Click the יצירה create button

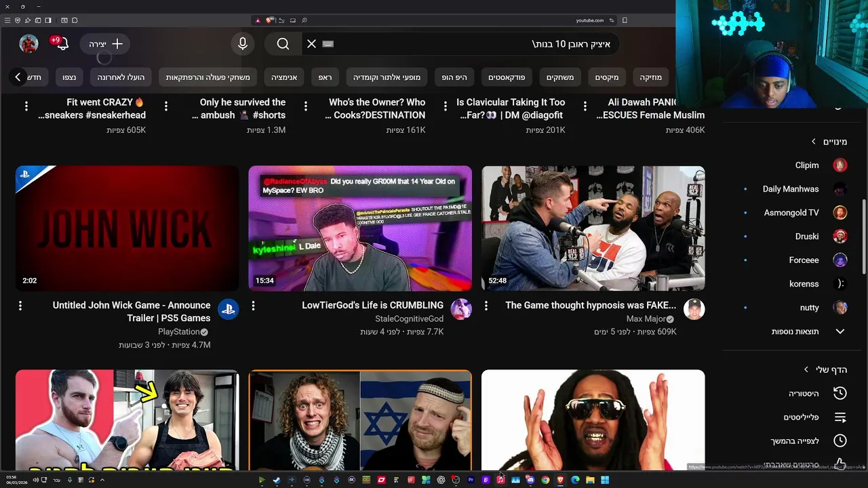pos(106,44)
